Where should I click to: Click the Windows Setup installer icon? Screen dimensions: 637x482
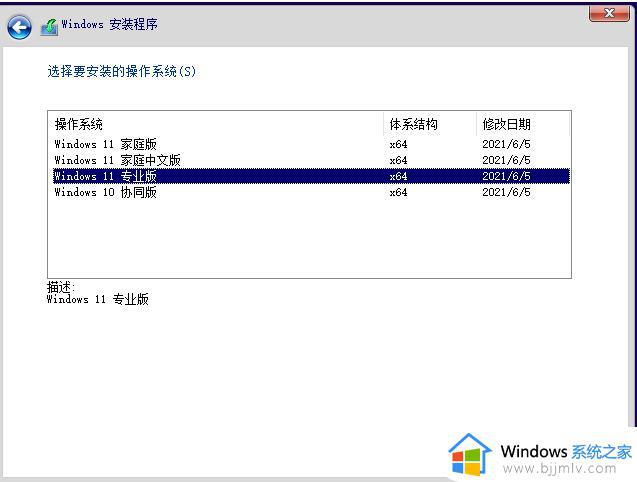point(49,27)
